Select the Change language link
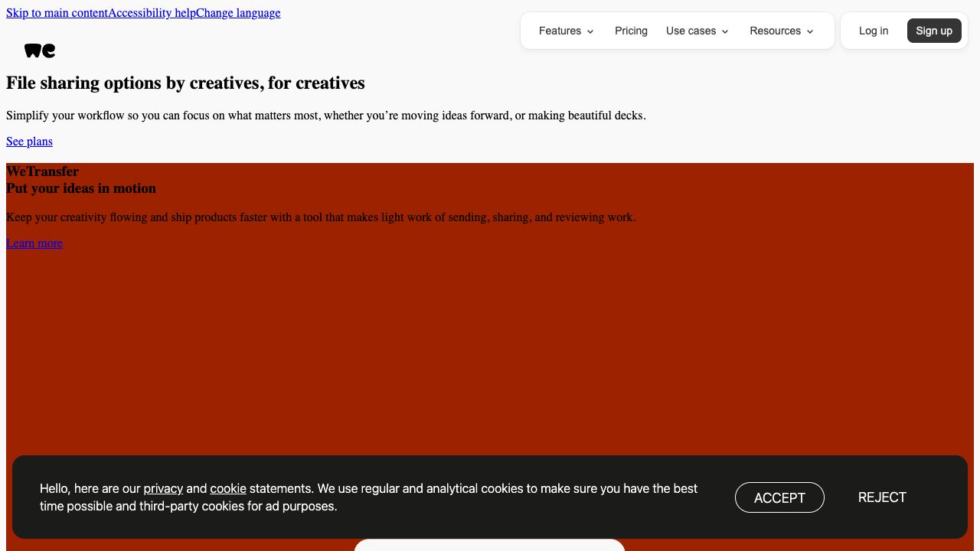The width and height of the screenshot is (980, 551). tap(238, 12)
